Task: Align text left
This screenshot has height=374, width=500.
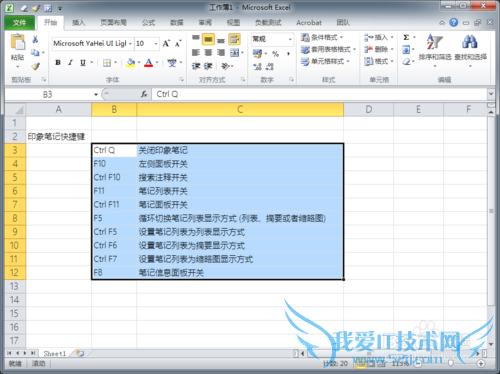Action: [196, 53]
